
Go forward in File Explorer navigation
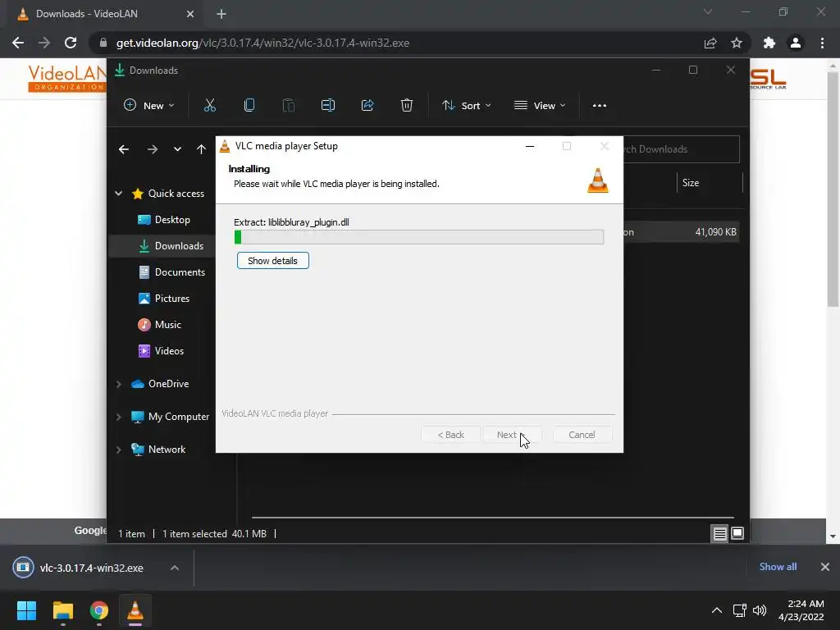(152, 149)
